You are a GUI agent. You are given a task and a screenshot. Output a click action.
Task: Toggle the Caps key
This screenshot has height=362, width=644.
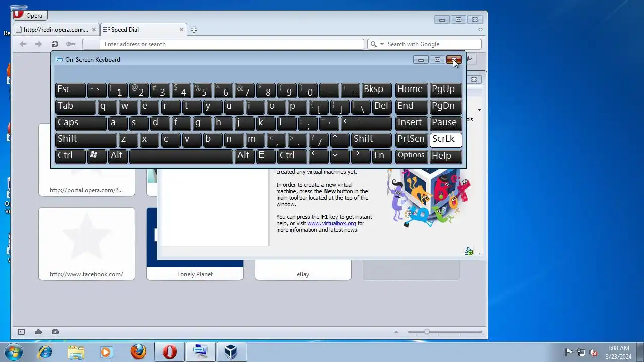80,123
